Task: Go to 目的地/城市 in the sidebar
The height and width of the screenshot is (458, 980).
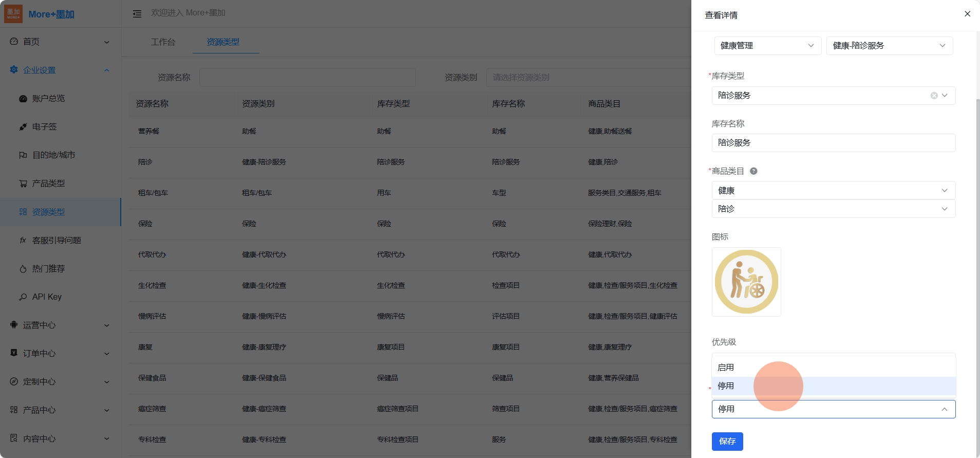Action: 53,155
